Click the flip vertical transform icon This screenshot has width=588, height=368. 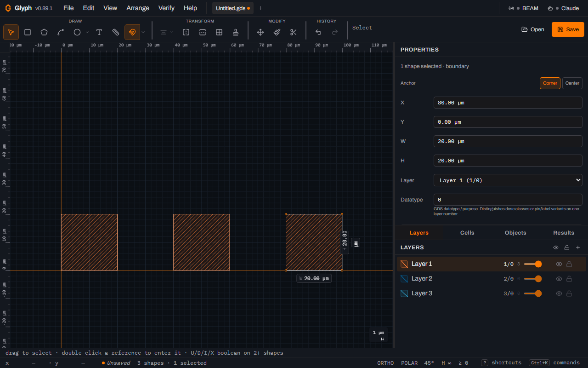[x=203, y=32]
